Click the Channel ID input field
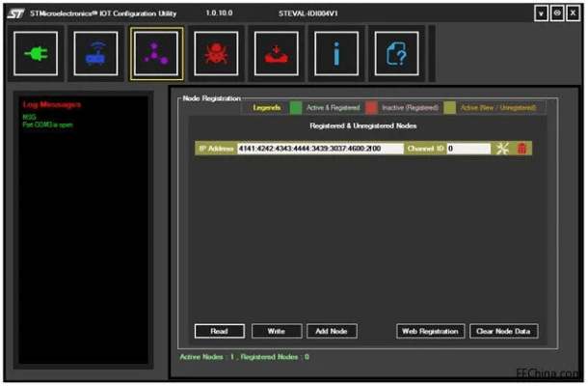 (468, 149)
